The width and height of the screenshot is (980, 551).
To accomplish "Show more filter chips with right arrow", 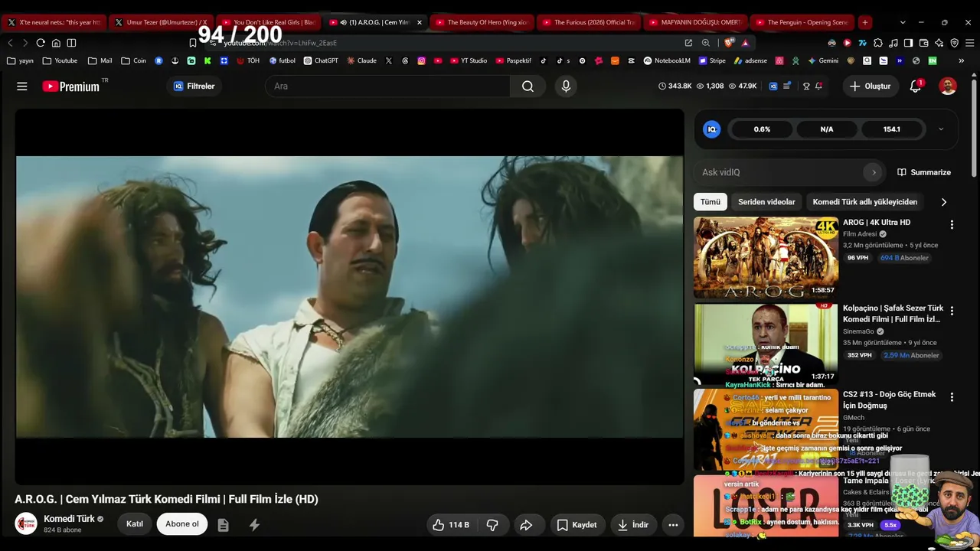I will pos(943,202).
